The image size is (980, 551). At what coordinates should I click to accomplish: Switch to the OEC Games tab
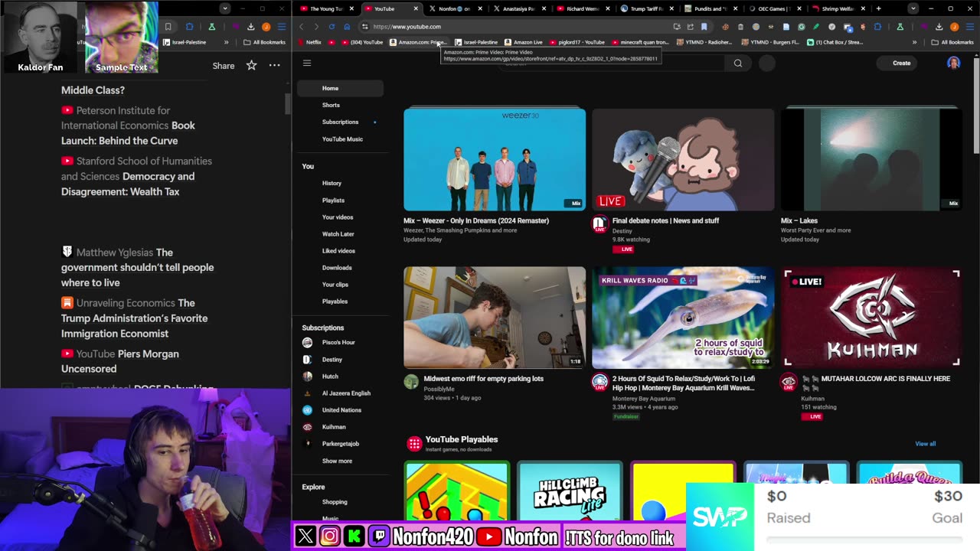(774, 8)
